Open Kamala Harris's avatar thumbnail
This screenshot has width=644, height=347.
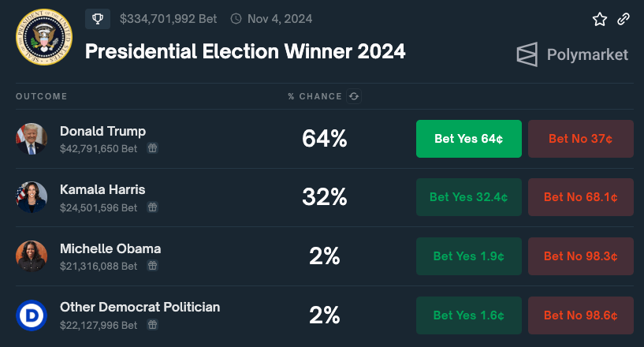click(32, 197)
